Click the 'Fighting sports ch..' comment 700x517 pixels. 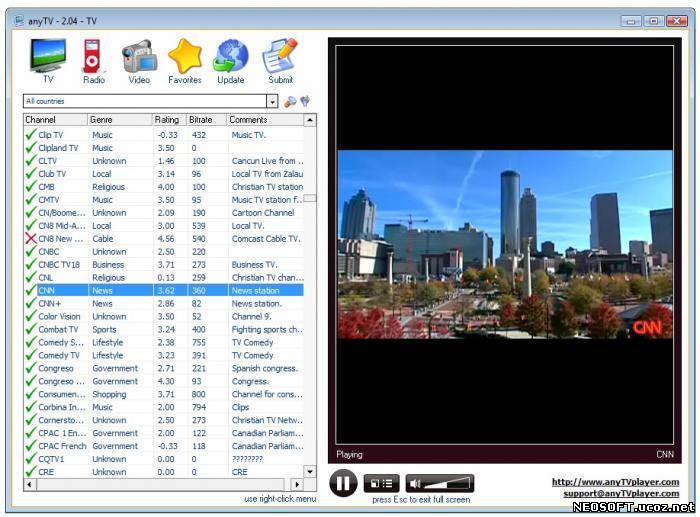pos(267,329)
